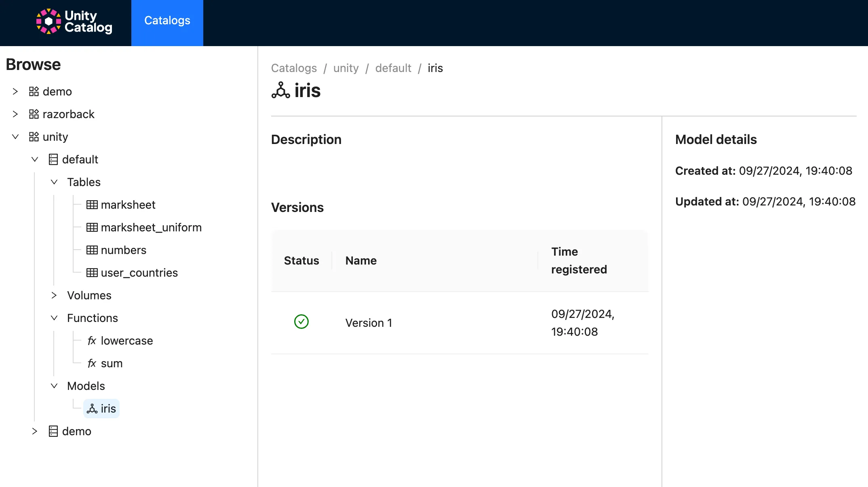This screenshot has height=487, width=868.
Task: Expand the razorback catalog
Action: [x=15, y=114]
